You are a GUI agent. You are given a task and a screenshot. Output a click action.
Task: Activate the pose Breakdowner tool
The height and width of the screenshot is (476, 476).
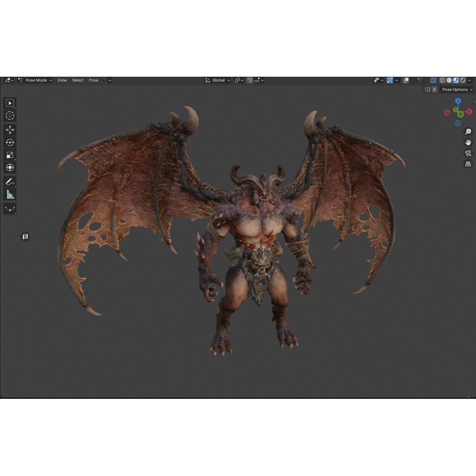pos(10,209)
